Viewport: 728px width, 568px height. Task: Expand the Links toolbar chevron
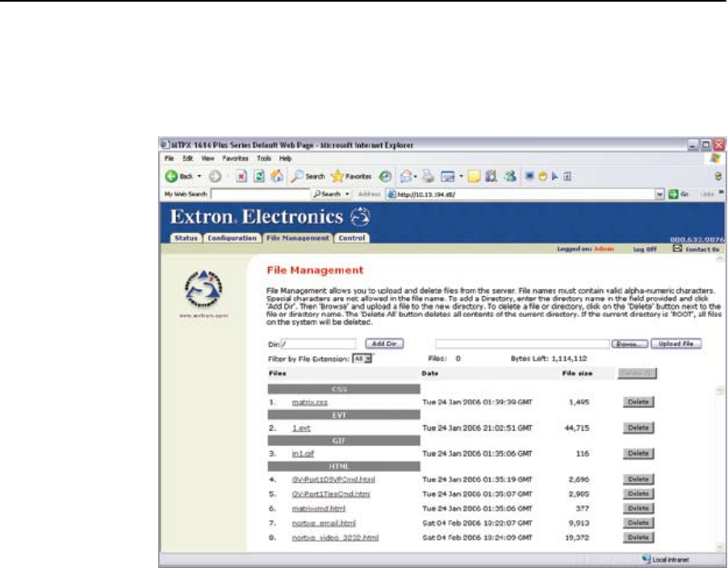pyautogui.click(x=722, y=192)
